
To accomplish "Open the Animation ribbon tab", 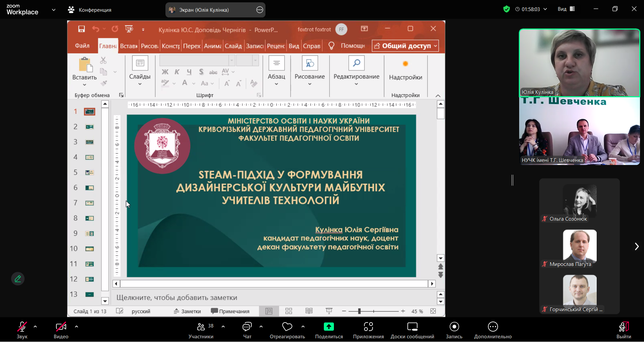I will click(x=212, y=46).
